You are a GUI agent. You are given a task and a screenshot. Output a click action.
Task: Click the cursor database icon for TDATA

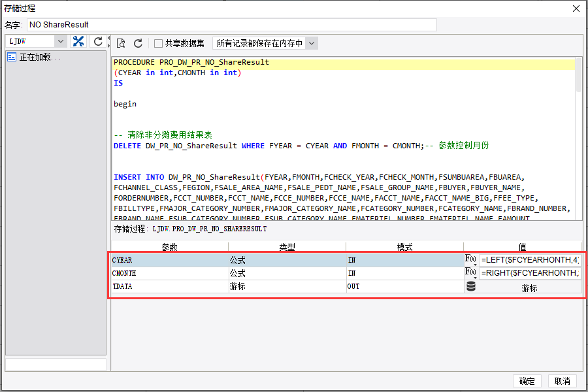[x=471, y=287]
